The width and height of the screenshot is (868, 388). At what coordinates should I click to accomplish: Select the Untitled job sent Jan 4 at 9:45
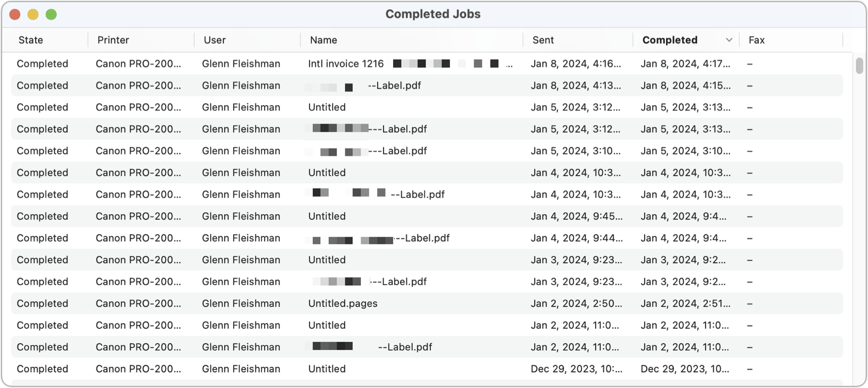pyautogui.click(x=327, y=216)
